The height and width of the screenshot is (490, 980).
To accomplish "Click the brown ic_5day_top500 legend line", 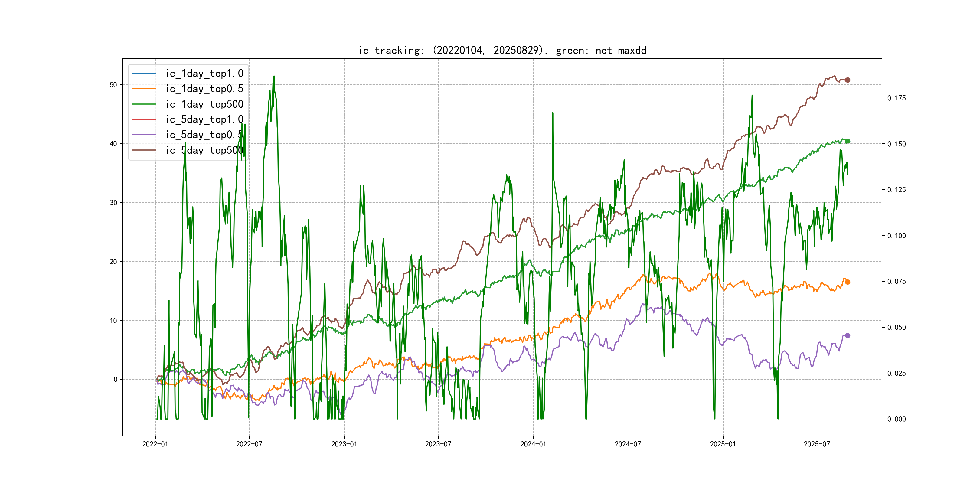I will 144,150.
